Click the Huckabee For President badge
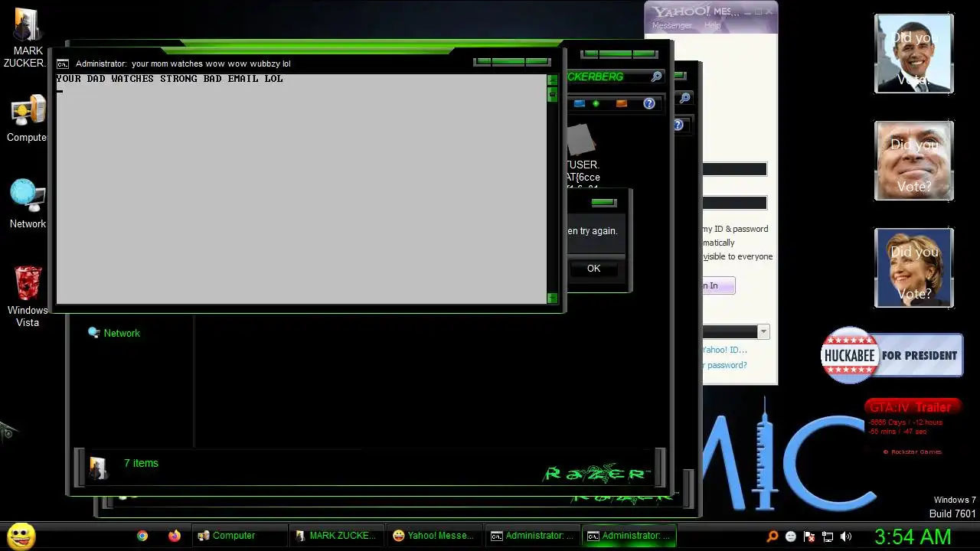The width and height of the screenshot is (980, 551). point(892,355)
